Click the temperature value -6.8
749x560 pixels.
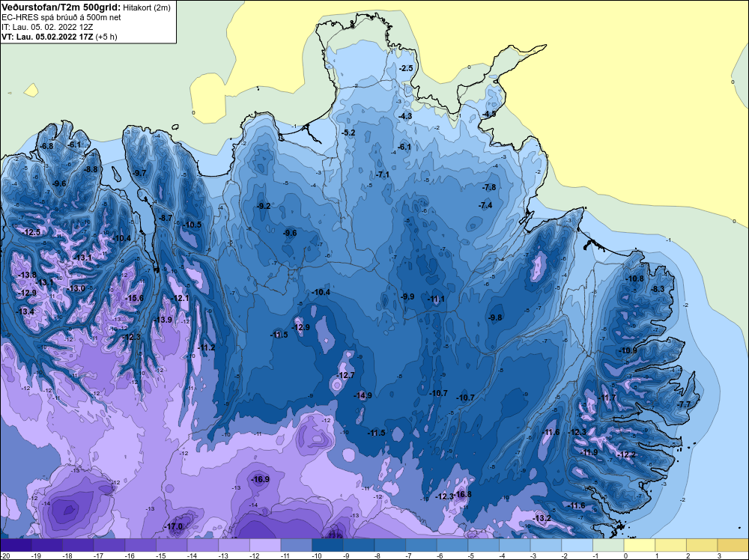click(x=46, y=145)
